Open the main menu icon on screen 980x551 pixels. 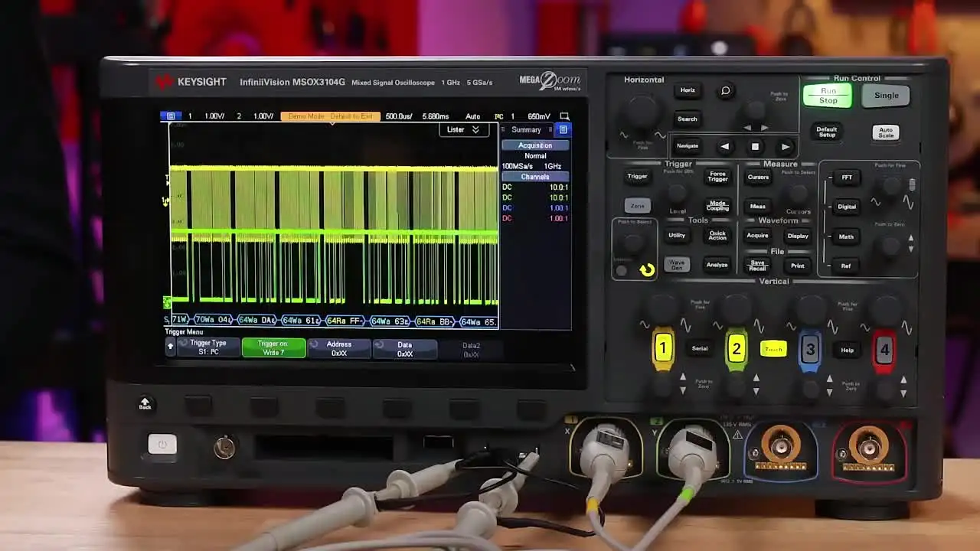click(x=171, y=116)
